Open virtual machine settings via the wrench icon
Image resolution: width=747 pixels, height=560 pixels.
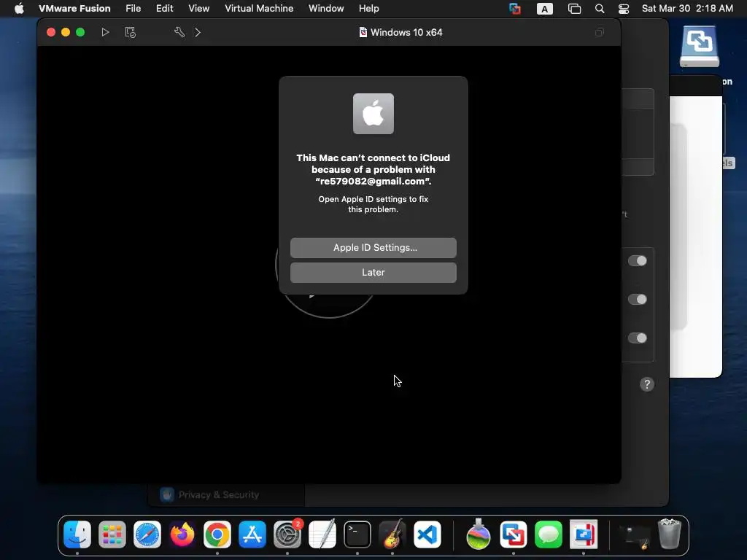point(179,32)
